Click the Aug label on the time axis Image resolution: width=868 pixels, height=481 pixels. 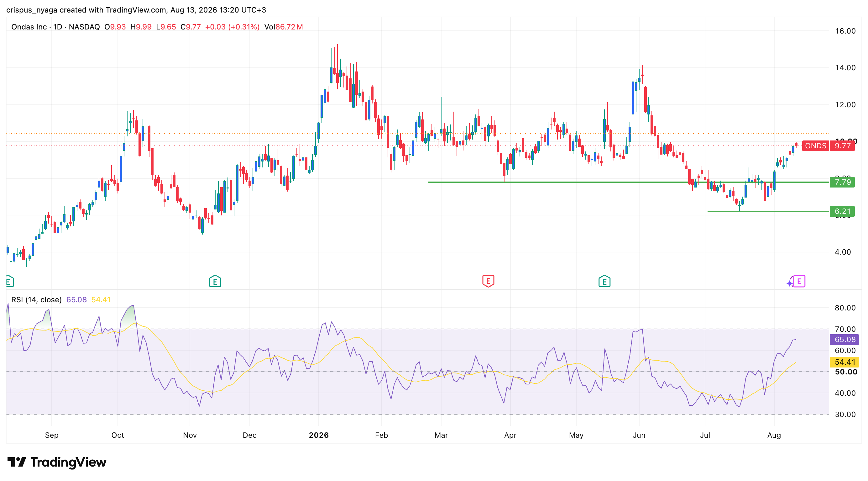[774, 435]
